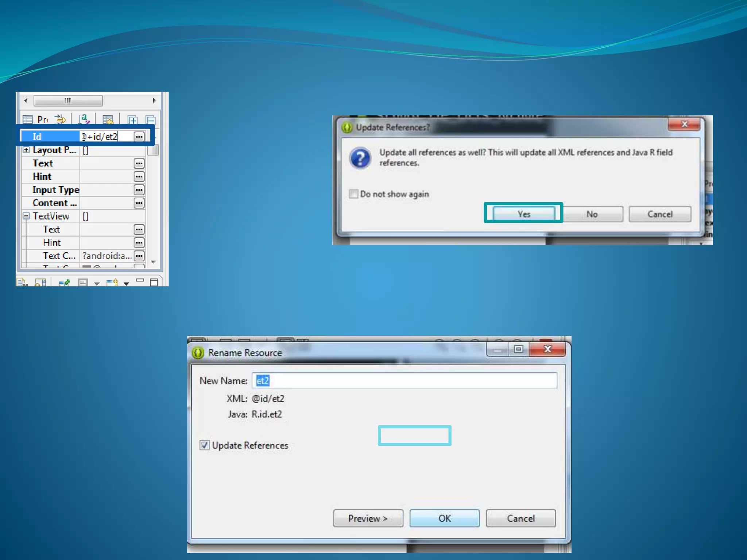Click the sort alphabetically icon in properties toolbar

click(84, 119)
